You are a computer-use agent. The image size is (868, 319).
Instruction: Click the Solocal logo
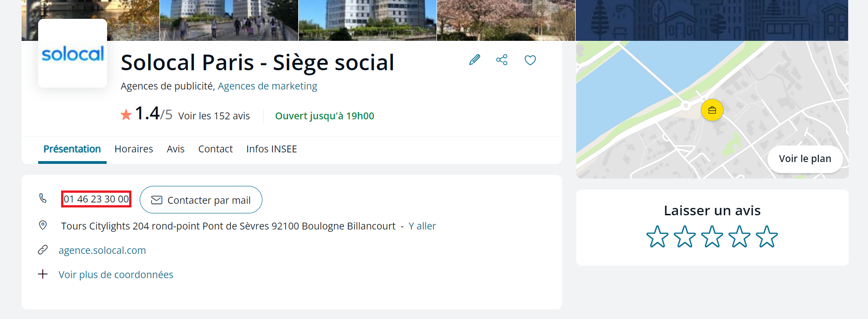tap(73, 53)
